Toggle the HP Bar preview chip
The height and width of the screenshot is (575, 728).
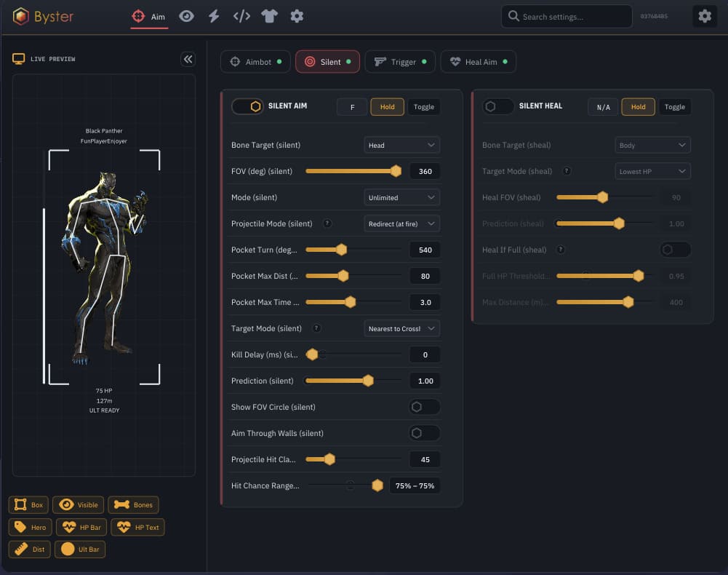pyautogui.click(x=81, y=527)
